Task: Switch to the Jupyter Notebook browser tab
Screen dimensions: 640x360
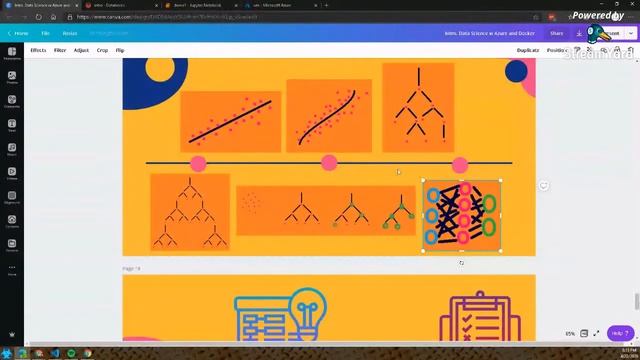Action: (x=201, y=5)
